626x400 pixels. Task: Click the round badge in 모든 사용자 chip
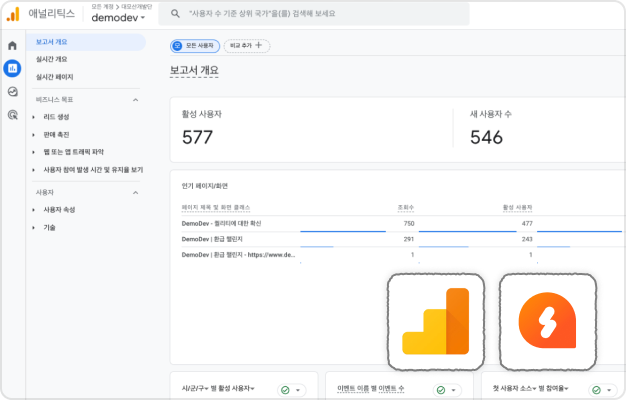click(x=177, y=46)
